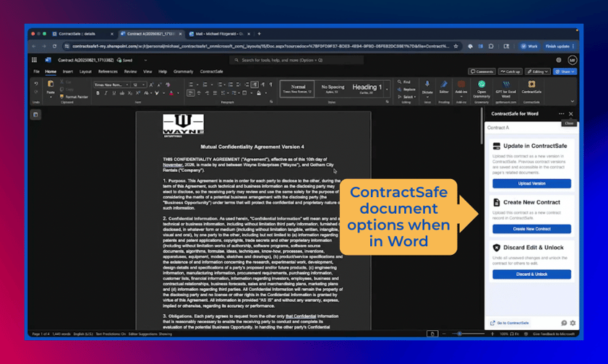Switch to the Insert tab
The height and width of the screenshot is (364, 608).
[x=68, y=71]
